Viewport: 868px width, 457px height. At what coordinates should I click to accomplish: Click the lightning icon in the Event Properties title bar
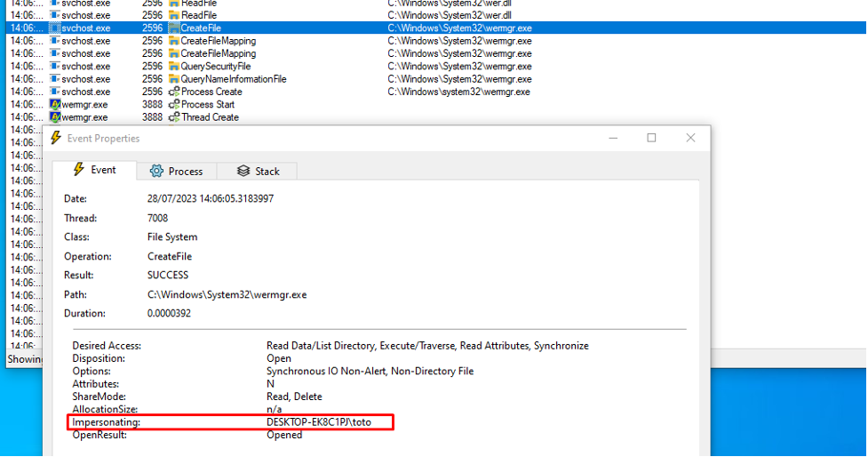pos(55,138)
